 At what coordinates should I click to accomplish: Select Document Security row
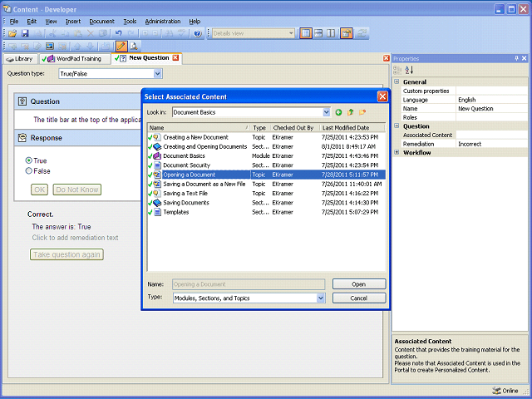coord(266,165)
